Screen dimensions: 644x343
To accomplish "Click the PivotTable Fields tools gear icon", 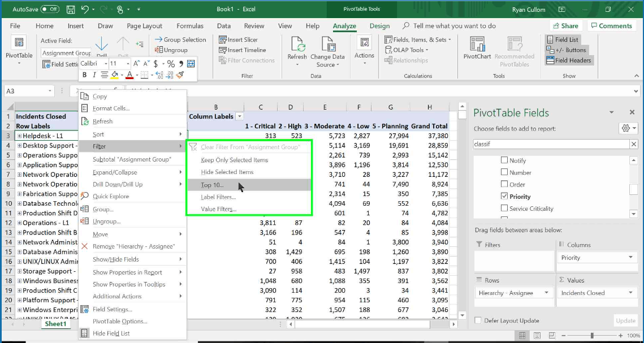I will [625, 128].
